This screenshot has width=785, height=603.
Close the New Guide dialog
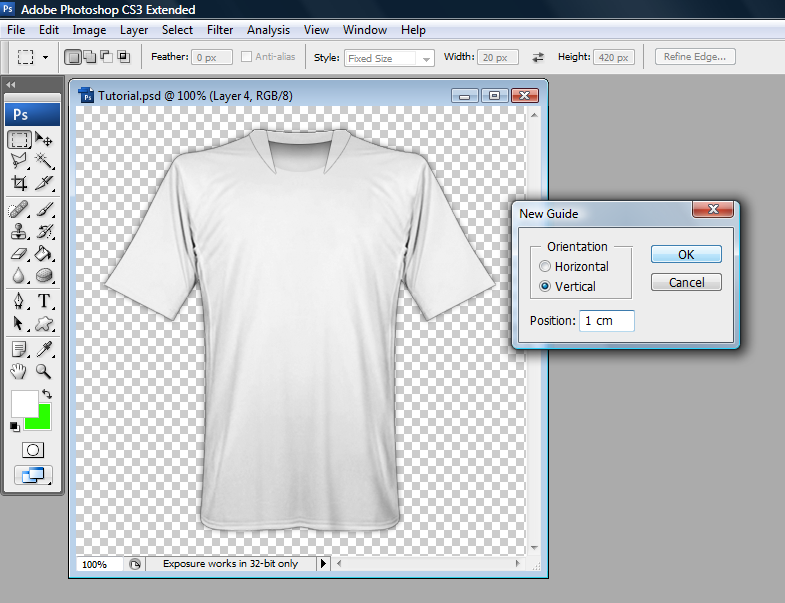[x=713, y=209]
